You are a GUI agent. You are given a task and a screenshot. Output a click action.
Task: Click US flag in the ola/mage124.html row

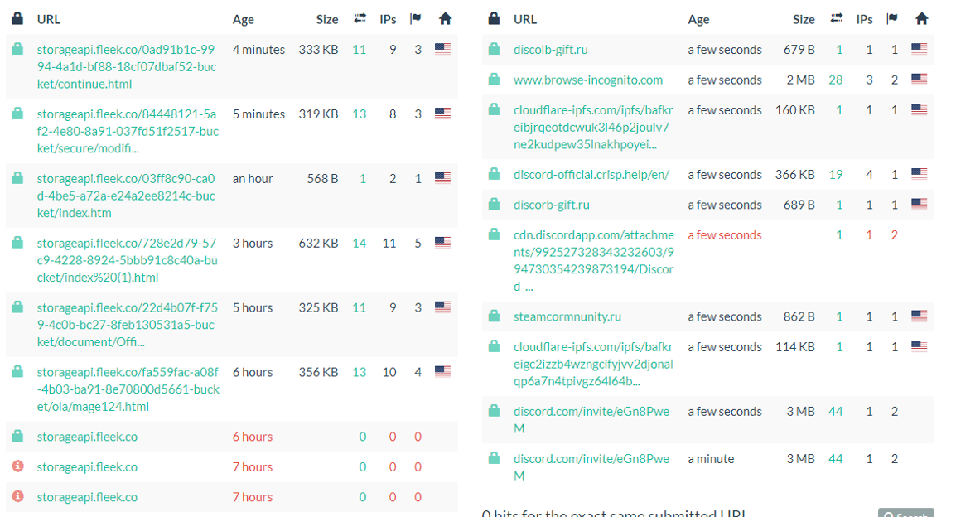[x=442, y=371]
